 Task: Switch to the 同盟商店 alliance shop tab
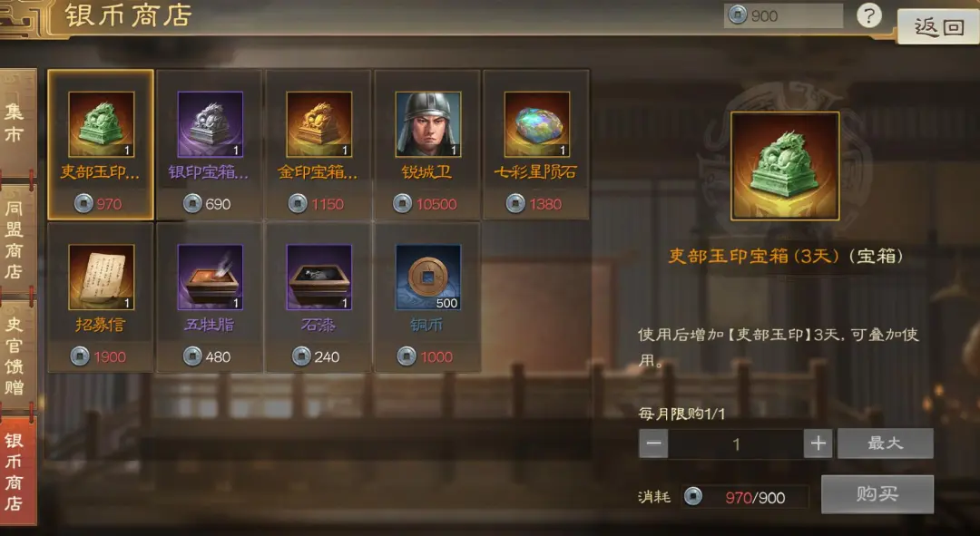[17, 239]
